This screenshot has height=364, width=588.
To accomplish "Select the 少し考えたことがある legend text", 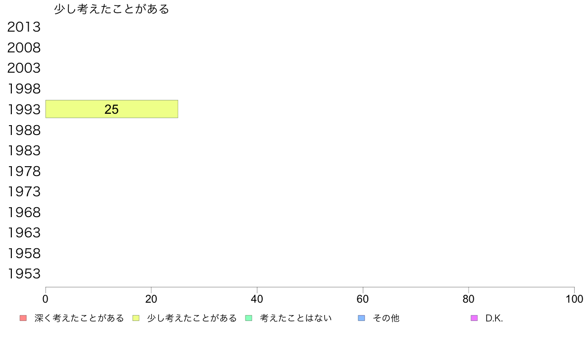I will point(192,318).
